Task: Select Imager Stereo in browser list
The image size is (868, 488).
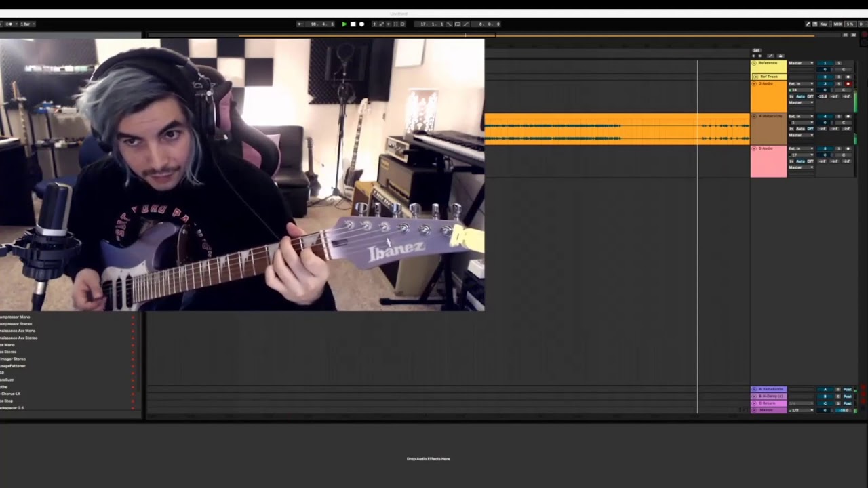Action: coord(13,359)
